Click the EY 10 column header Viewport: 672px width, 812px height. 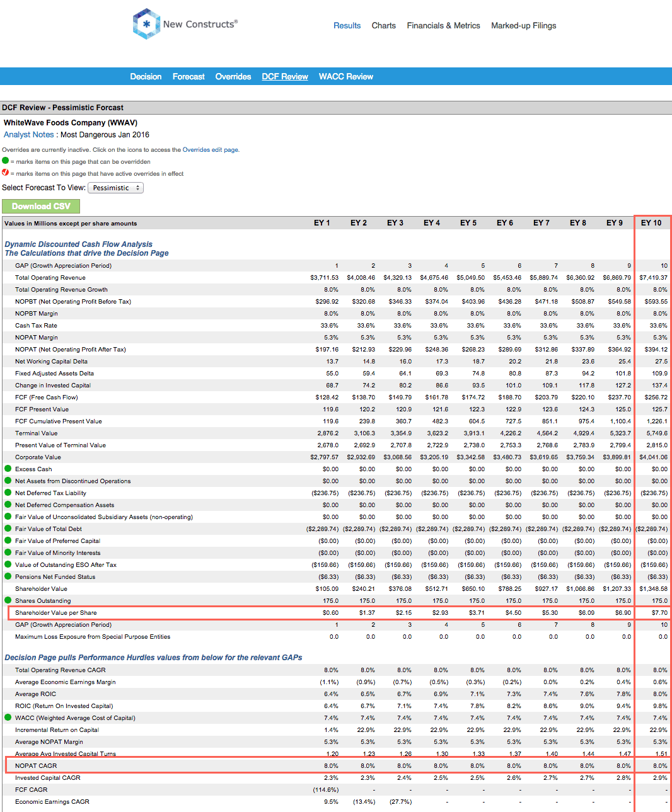(651, 223)
